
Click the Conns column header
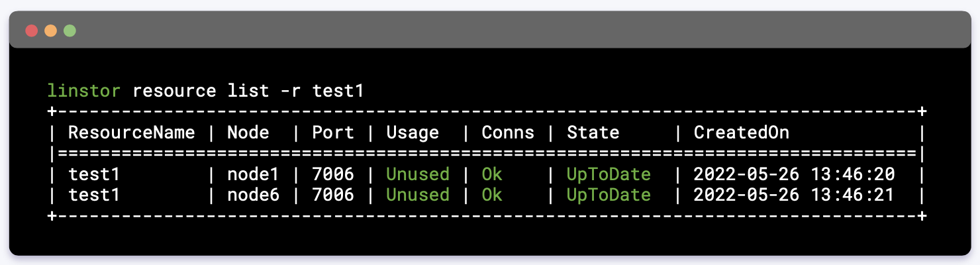tap(508, 132)
